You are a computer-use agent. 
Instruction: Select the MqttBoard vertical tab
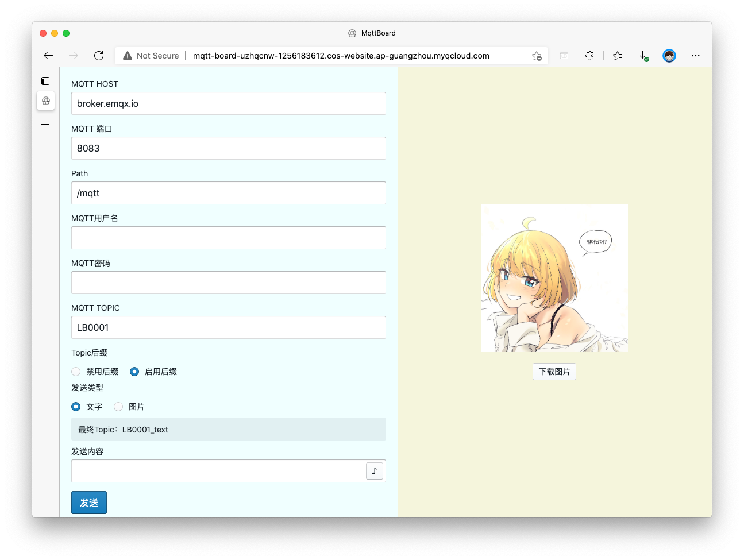click(46, 101)
